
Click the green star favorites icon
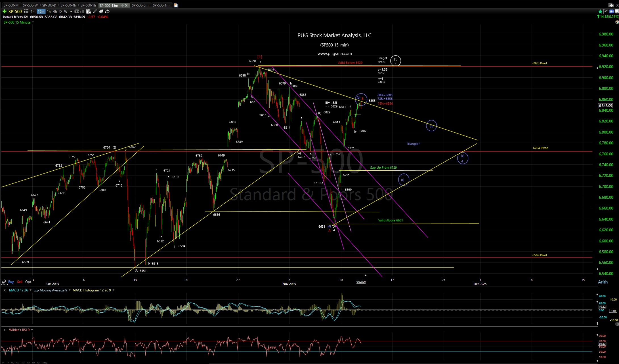[x=600, y=11]
